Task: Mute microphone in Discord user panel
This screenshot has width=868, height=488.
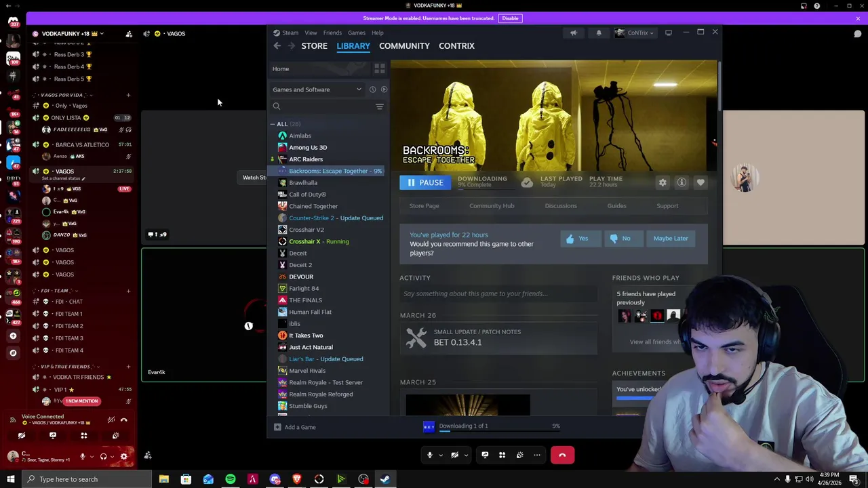Action: pyautogui.click(x=83, y=456)
